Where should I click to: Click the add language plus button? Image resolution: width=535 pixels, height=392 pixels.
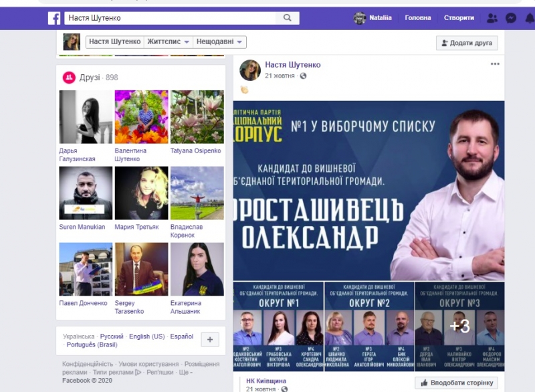(209, 340)
